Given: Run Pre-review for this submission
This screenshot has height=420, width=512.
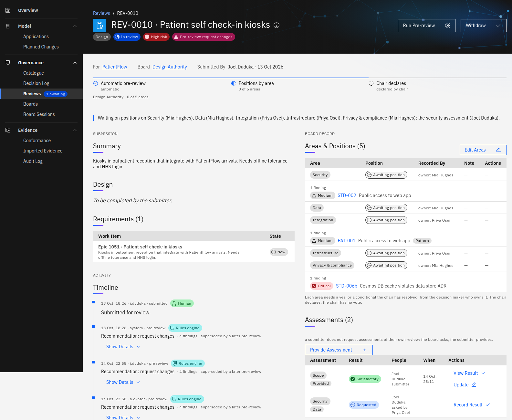Looking at the screenshot, I should (427, 26).
